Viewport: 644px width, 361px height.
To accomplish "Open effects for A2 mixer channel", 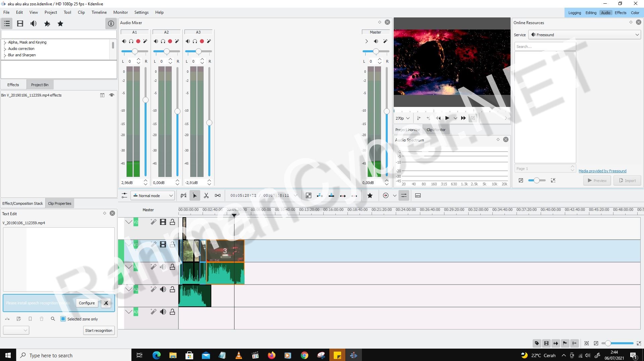I will [x=177, y=41].
